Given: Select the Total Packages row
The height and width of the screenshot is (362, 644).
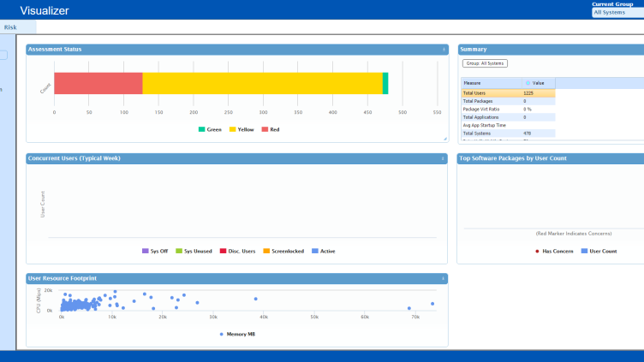Looking at the screenshot, I should tap(508, 101).
